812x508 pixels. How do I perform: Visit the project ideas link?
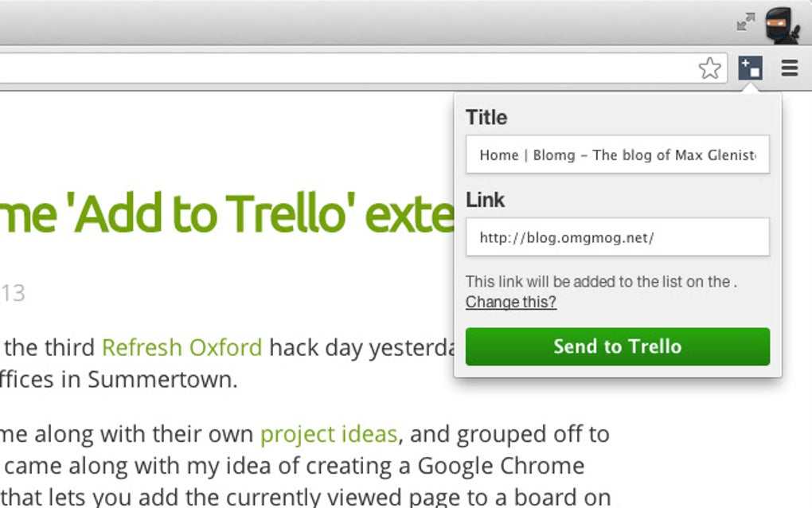pyautogui.click(x=328, y=433)
